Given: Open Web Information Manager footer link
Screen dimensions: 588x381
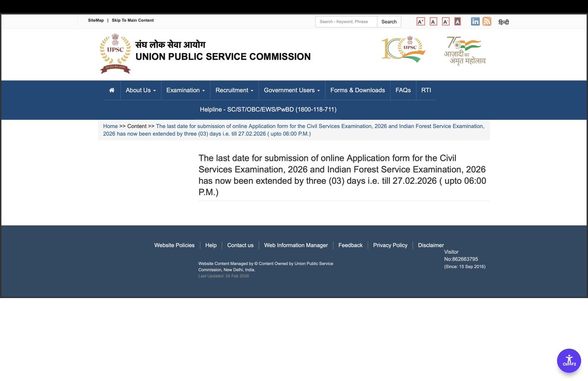Looking at the screenshot, I should [296, 245].
